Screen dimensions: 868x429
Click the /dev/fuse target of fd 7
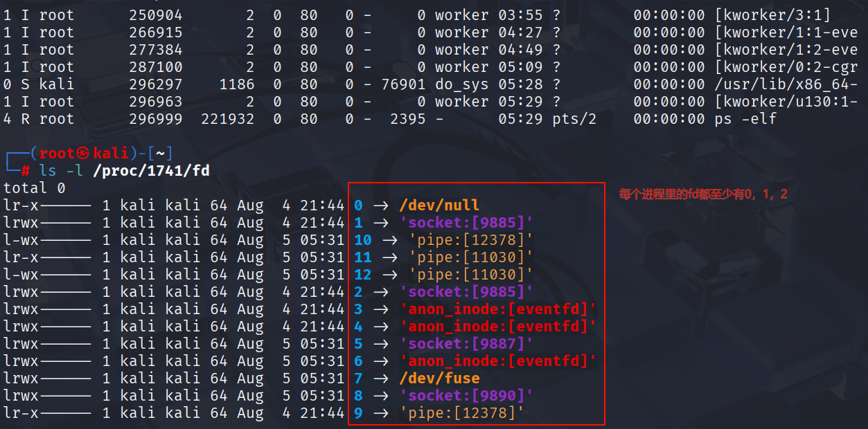(439, 378)
